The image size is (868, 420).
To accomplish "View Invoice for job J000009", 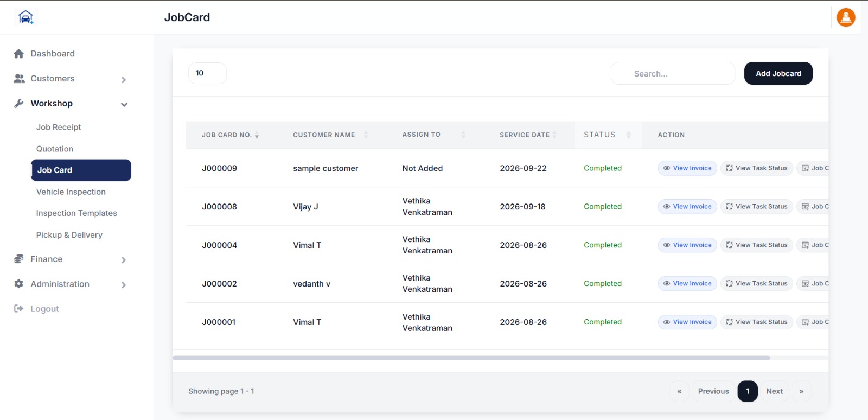I will click(x=687, y=168).
